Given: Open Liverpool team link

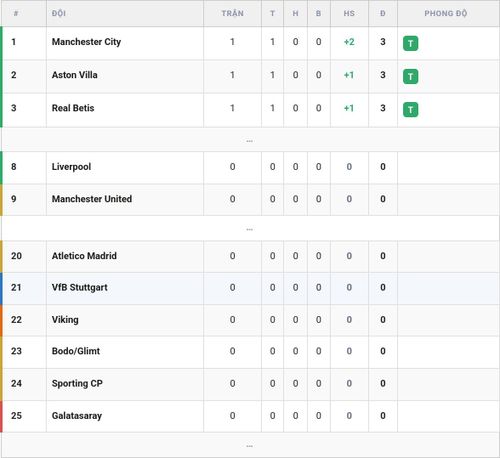Looking at the screenshot, I should click(x=71, y=167).
